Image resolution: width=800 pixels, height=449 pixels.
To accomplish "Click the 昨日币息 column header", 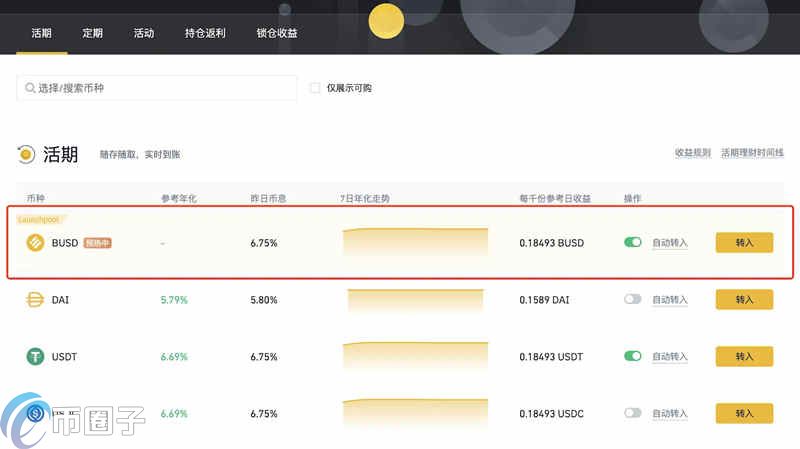I will point(268,198).
